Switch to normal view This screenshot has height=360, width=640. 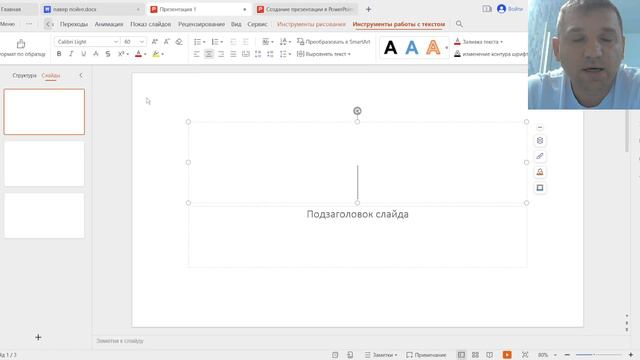[x=461, y=355]
